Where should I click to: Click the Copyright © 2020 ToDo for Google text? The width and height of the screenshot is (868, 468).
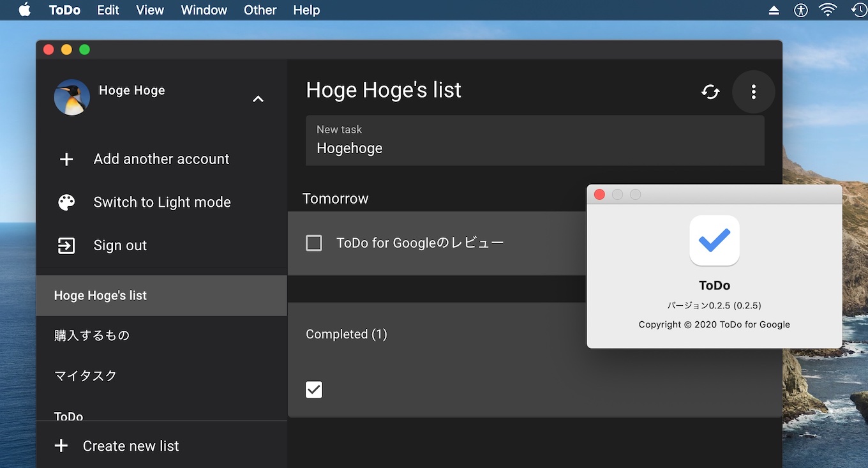click(714, 324)
